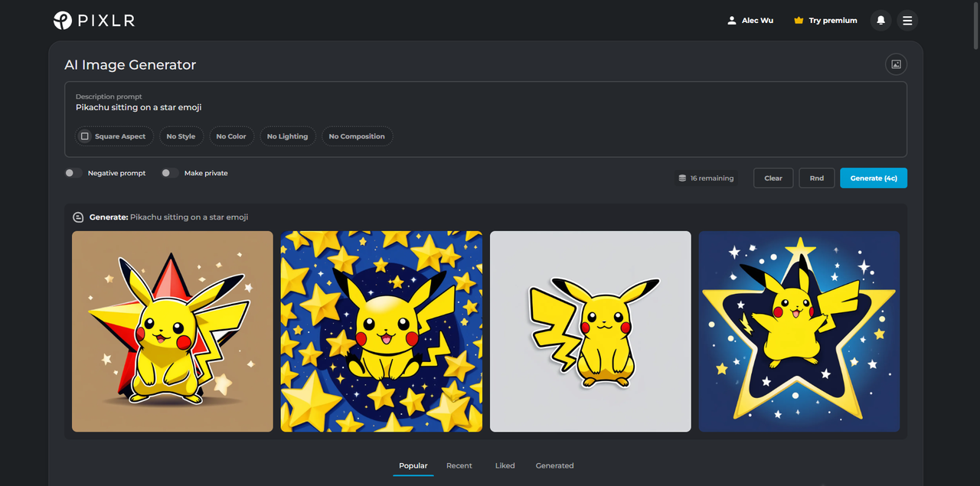Click the user profile icon beside Alec Wu

click(x=732, y=21)
